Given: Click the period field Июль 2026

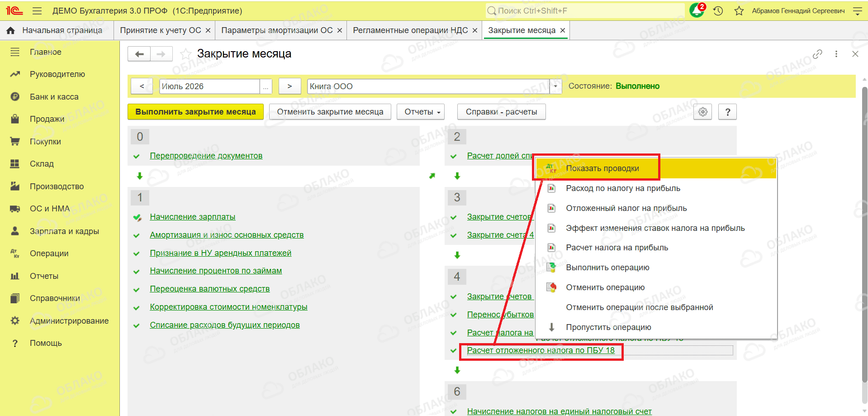Looking at the screenshot, I should tap(209, 86).
